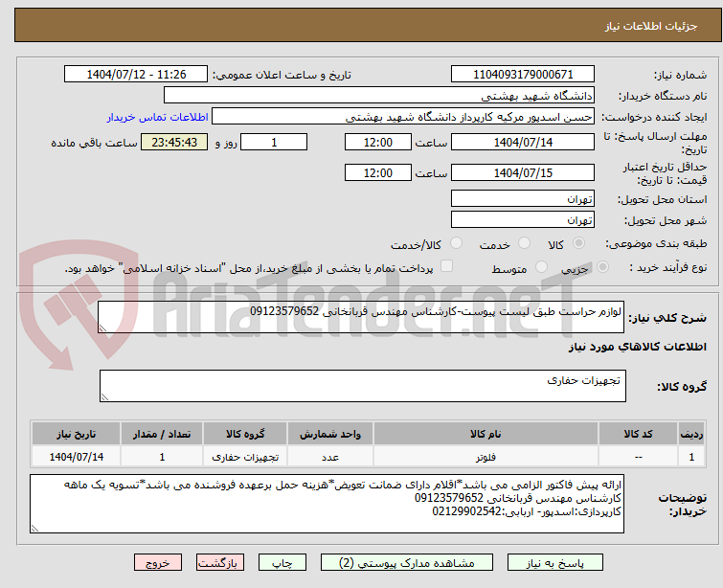The image size is (723, 588).
Task: Click the تعداد / مقدار column header
Action: pyautogui.click(x=162, y=434)
